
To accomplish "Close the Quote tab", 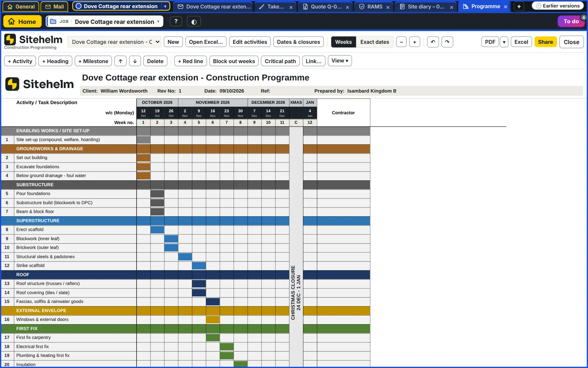I will [x=347, y=7].
